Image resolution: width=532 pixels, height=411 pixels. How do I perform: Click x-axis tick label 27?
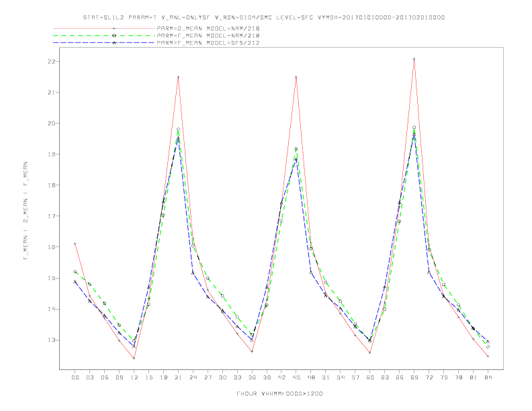point(208,377)
